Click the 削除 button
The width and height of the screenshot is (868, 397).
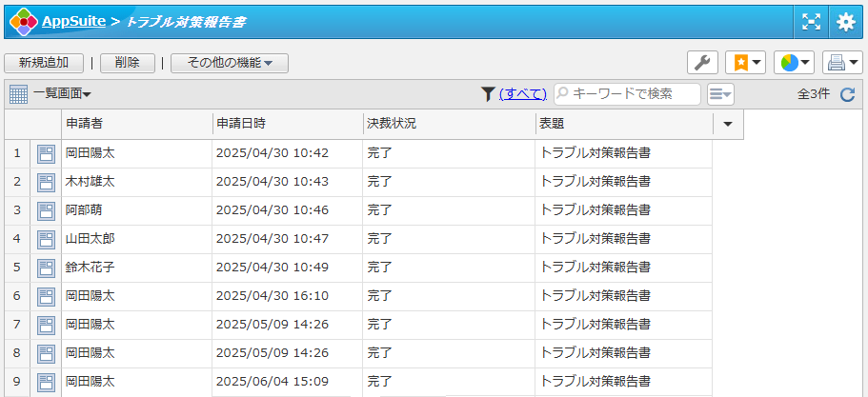(128, 63)
